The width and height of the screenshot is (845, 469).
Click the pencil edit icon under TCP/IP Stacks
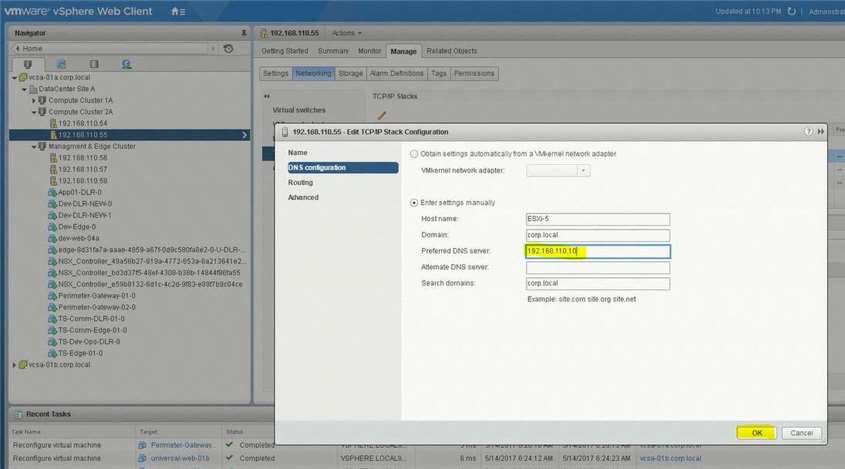pos(382,115)
